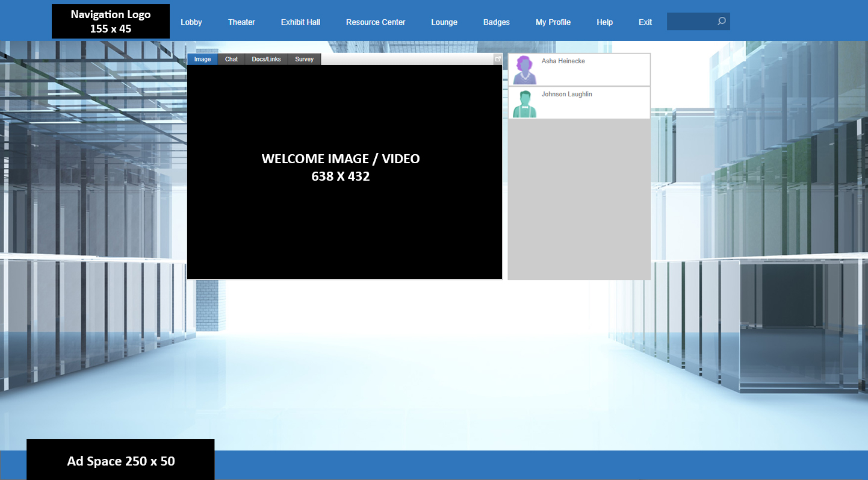This screenshot has height=480, width=868.
Task: Click the Navigation Logo
Action: click(111, 22)
